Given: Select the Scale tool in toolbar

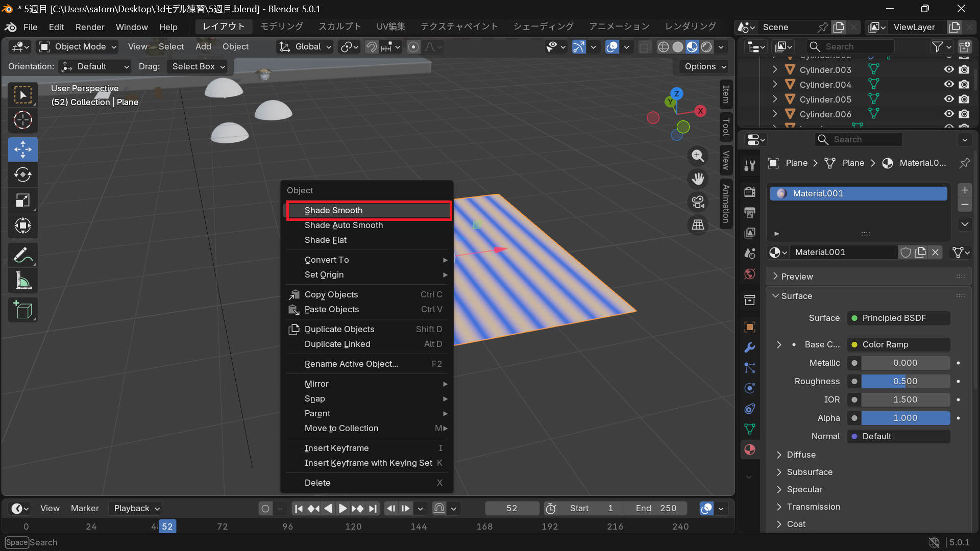Looking at the screenshot, I should click(22, 201).
